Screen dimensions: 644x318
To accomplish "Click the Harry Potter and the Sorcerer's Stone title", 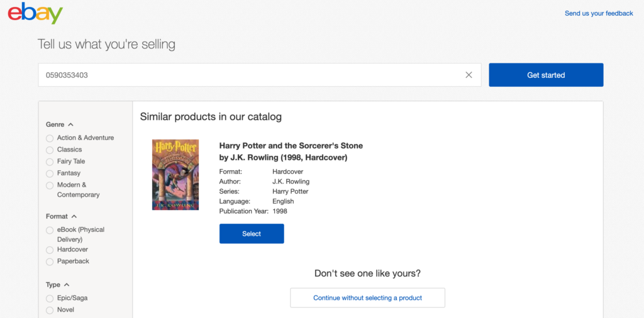I will pyautogui.click(x=291, y=151).
